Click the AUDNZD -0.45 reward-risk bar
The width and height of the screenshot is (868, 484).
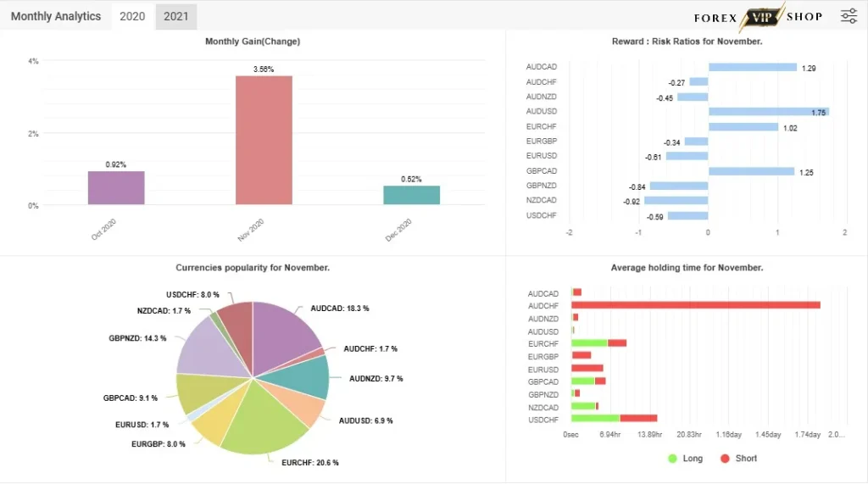tap(693, 97)
